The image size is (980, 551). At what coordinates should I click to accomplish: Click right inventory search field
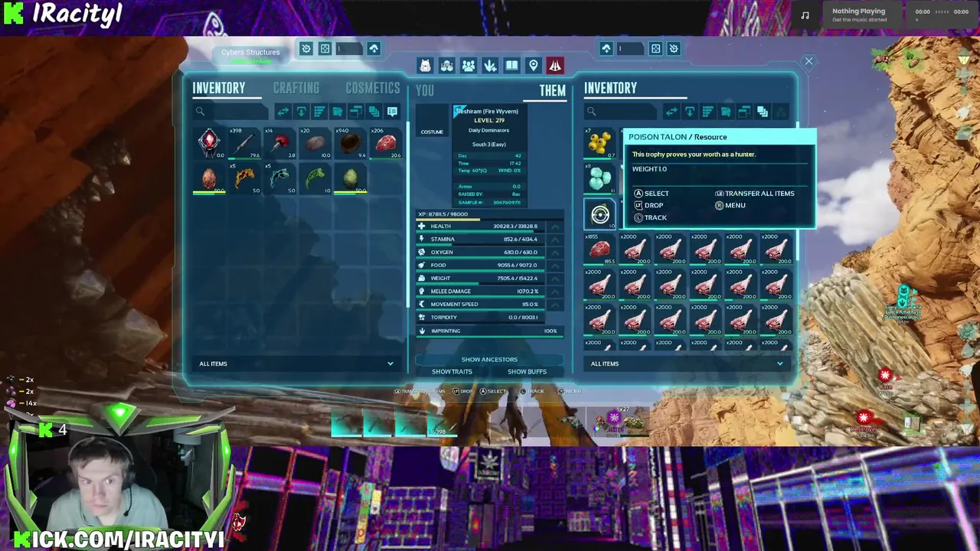coord(621,112)
